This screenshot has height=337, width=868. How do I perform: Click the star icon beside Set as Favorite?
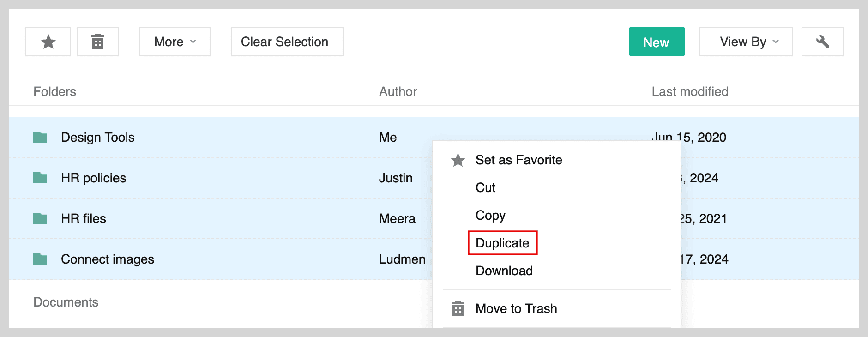458,160
